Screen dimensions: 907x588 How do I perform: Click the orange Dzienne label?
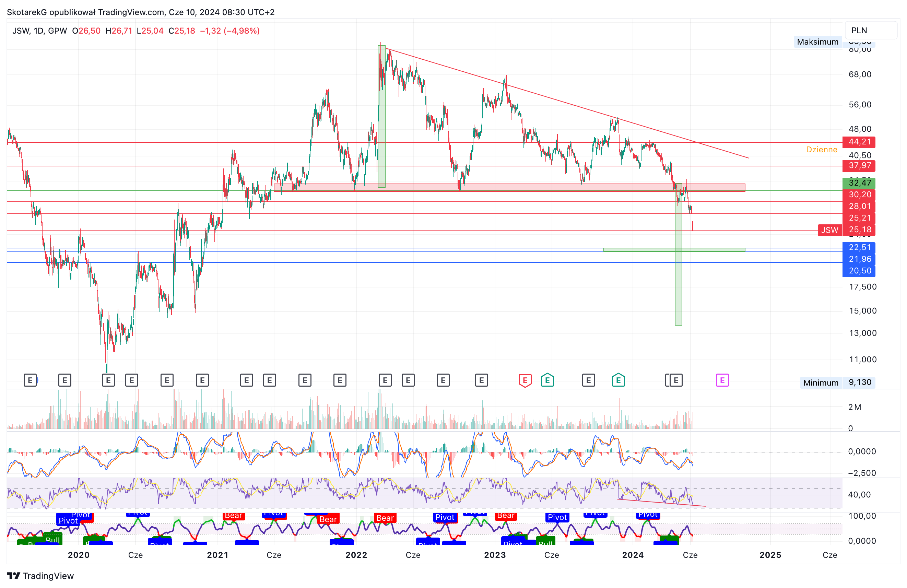click(x=821, y=150)
